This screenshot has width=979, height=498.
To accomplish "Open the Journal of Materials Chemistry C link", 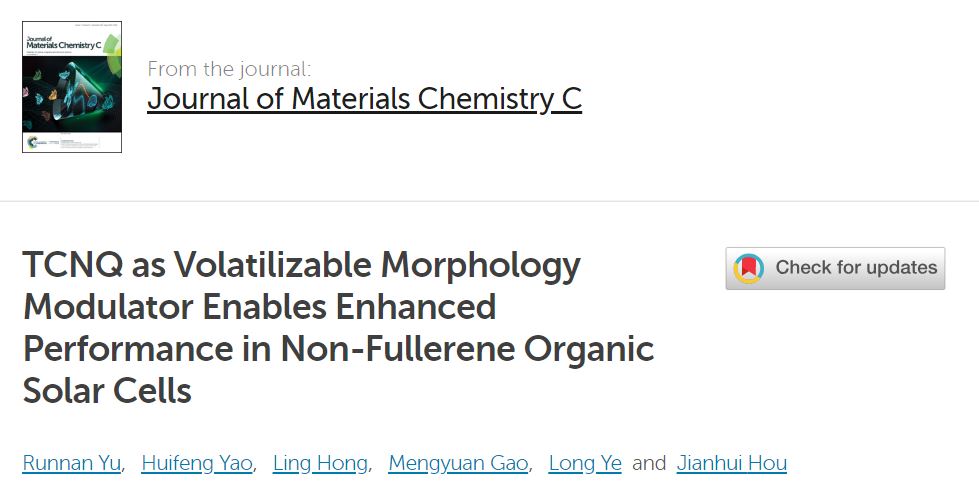I will [x=365, y=99].
